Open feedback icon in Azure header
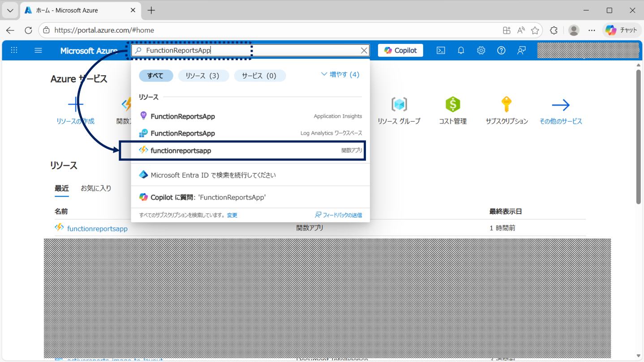This screenshot has width=644, height=362. click(x=521, y=51)
